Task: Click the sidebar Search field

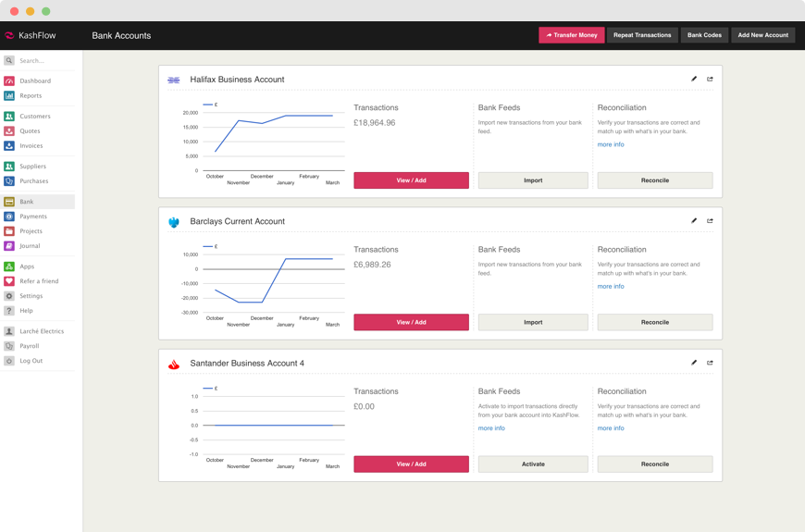Action: (x=42, y=61)
